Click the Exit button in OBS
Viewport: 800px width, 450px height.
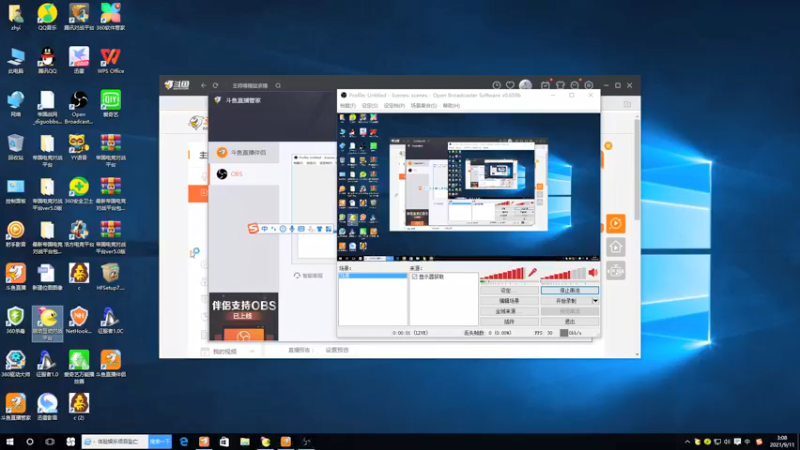[570, 322]
